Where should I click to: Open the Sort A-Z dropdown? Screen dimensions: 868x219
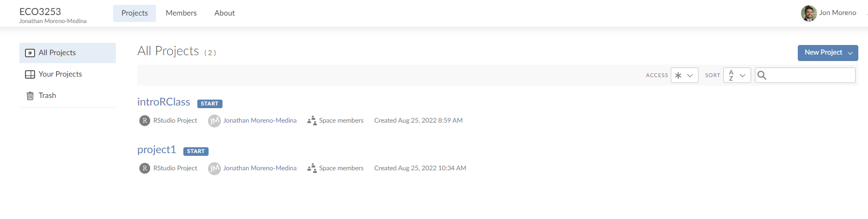pos(737,75)
